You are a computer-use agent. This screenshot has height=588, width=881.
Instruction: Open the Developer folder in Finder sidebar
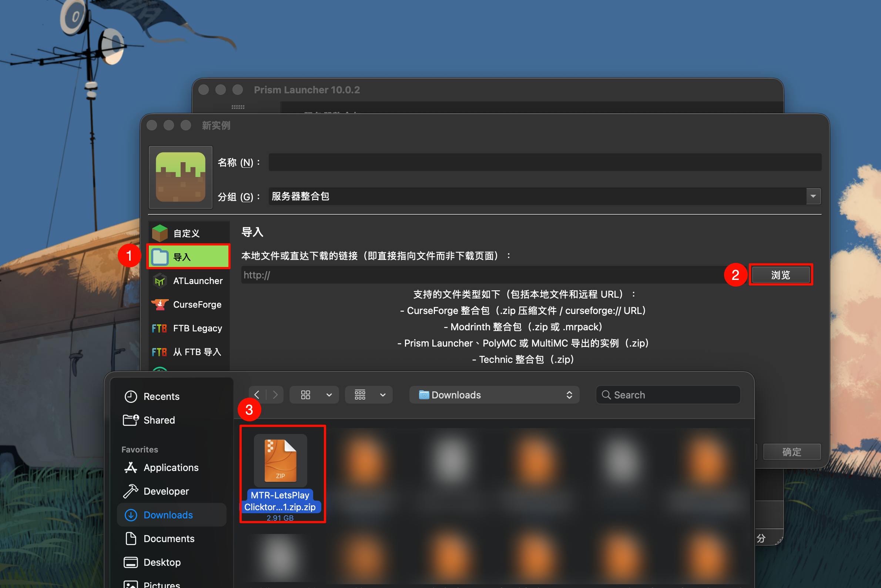[165, 491]
